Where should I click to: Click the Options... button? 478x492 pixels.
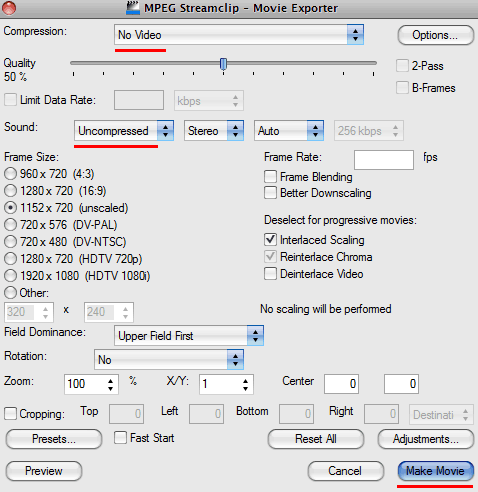(x=435, y=35)
